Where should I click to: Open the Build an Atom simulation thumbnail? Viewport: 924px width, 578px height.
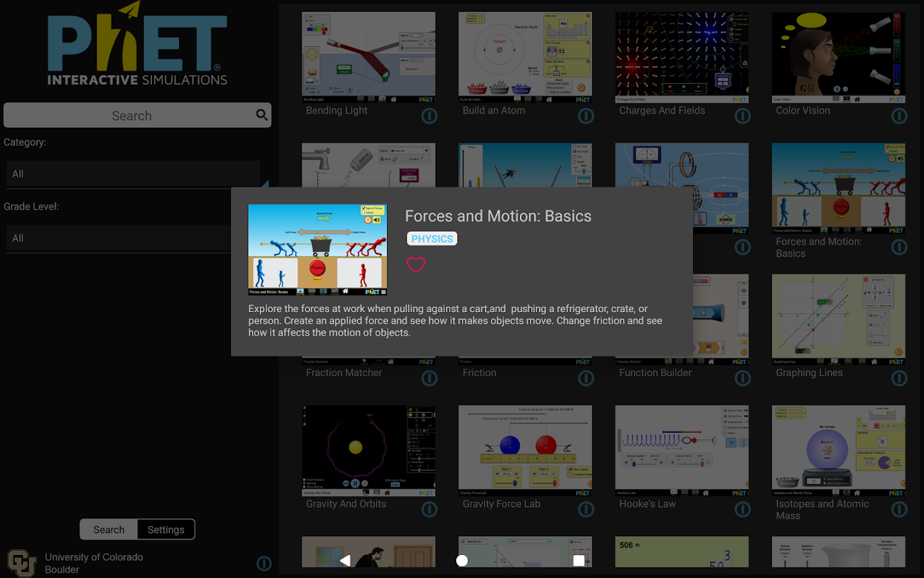(x=525, y=58)
